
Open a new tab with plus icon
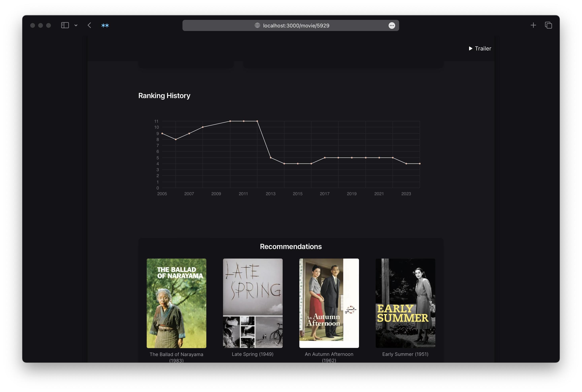(x=533, y=25)
